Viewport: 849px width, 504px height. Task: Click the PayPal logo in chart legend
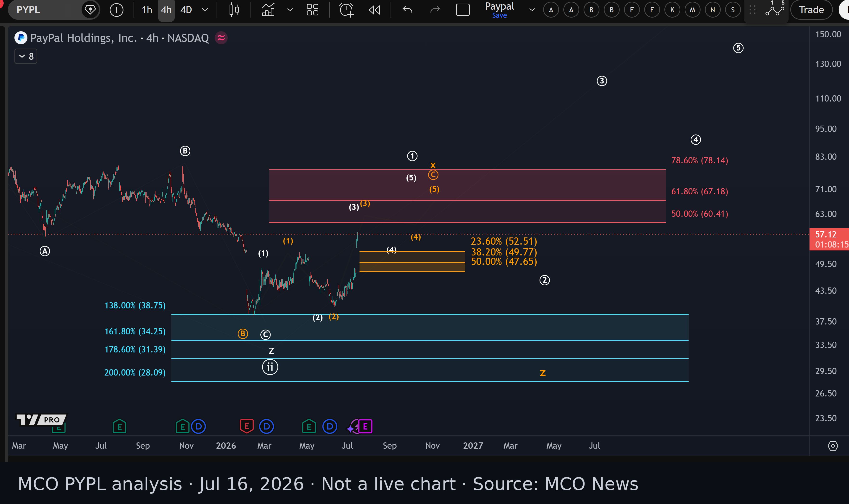coord(21,38)
